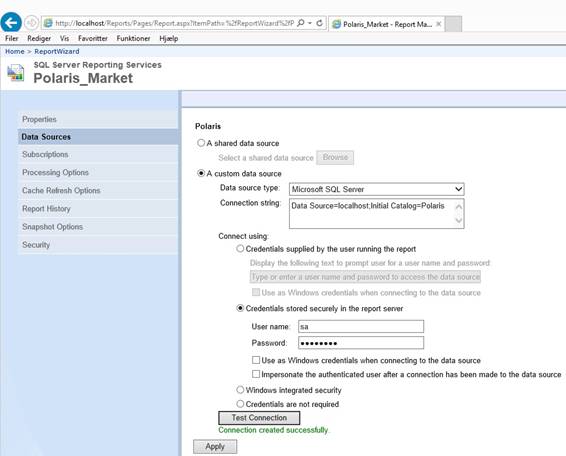
Task: Refresh the page with the reload icon
Action: click(319, 23)
